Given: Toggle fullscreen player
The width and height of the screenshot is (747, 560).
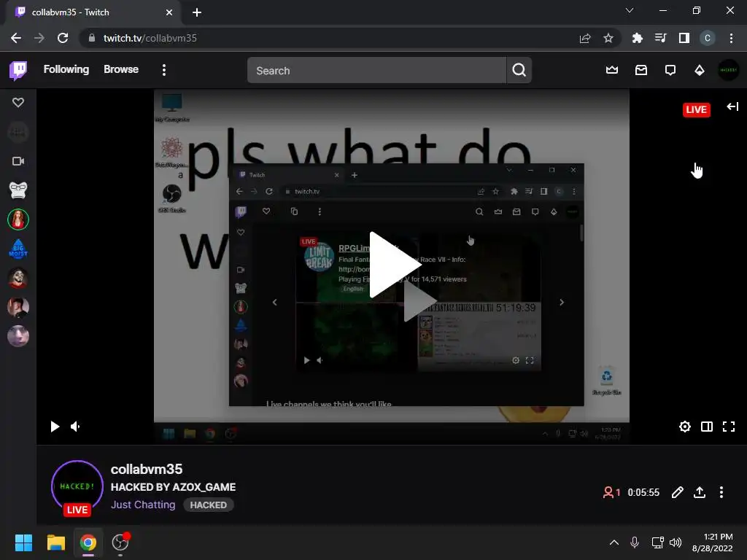Looking at the screenshot, I should click(x=729, y=427).
